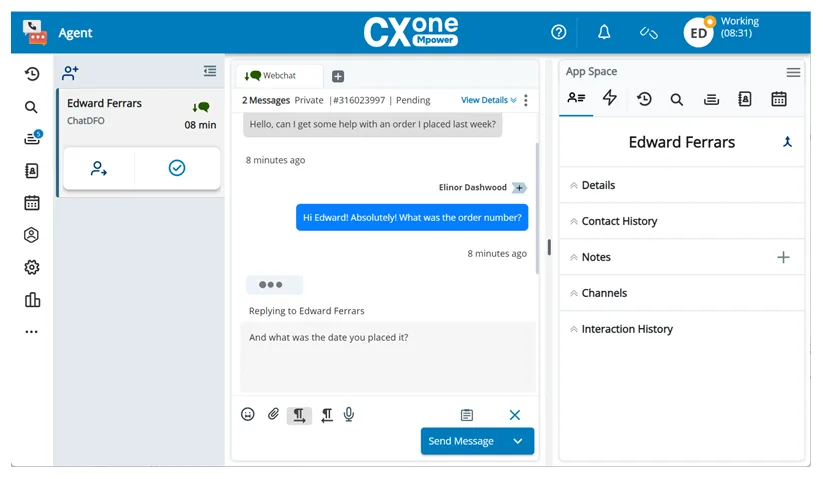The width and height of the screenshot is (823, 479).
Task: Open the more options ellipsis in sidebar
Action: (31, 332)
